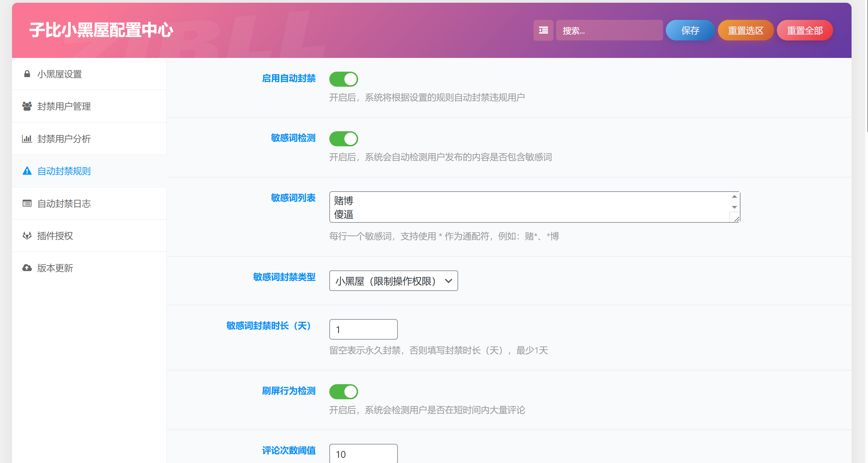Click the sensitive word list scroll-down arrow
The image size is (868, 463).
tap(734, 207)
